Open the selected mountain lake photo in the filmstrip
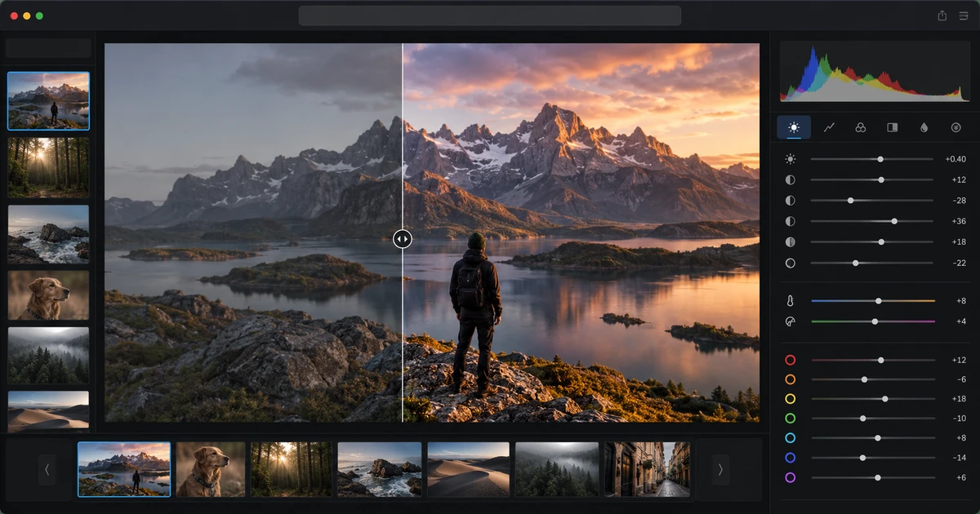This screenshot has height=514, width=980. tap(124, 470)
